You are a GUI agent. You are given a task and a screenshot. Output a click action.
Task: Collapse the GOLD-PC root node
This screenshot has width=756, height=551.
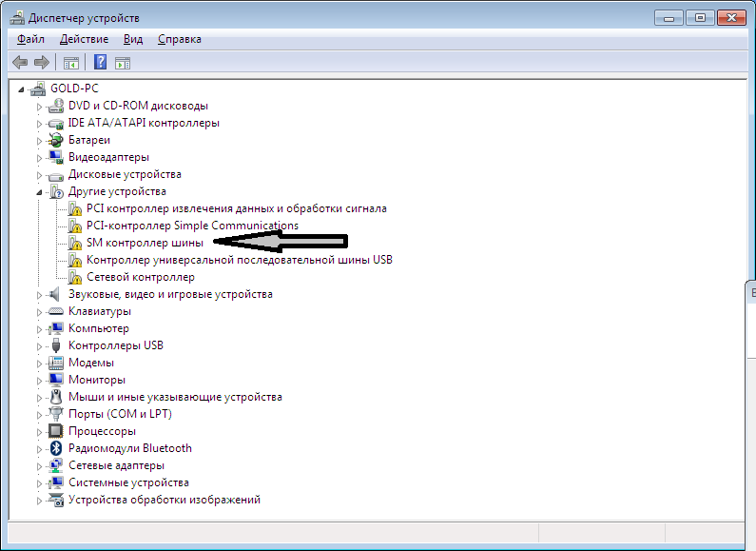coord(21,89)
